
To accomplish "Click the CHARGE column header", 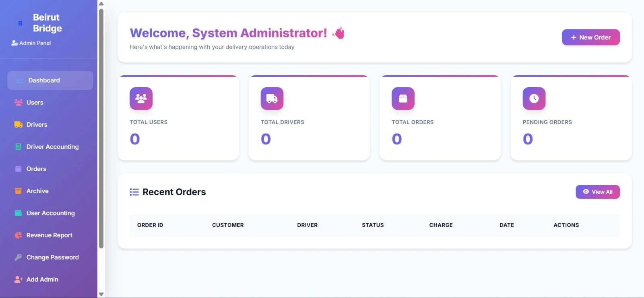I will (x=441, y=225).
